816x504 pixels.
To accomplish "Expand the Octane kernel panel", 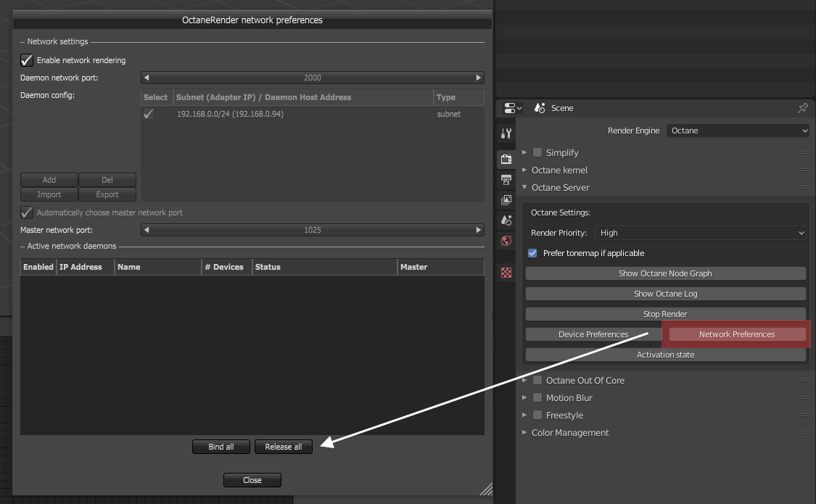I will 524,170.
